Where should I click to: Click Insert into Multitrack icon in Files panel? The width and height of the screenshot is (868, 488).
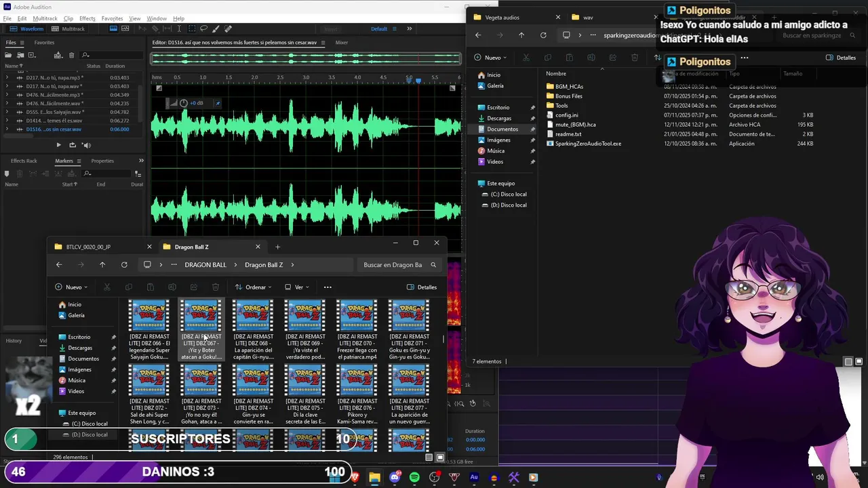[x=58, y=55]
